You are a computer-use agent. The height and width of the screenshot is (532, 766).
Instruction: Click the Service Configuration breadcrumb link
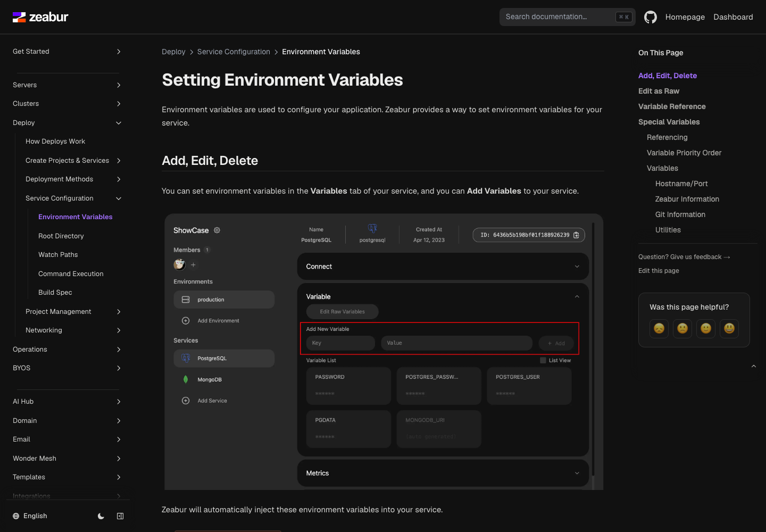pyautogui.click(x=234, y=52)
